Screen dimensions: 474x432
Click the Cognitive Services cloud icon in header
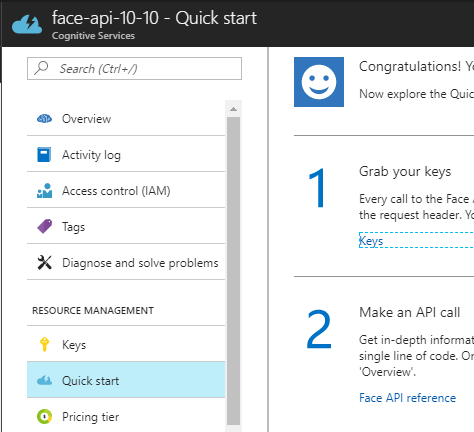[27, 25]
